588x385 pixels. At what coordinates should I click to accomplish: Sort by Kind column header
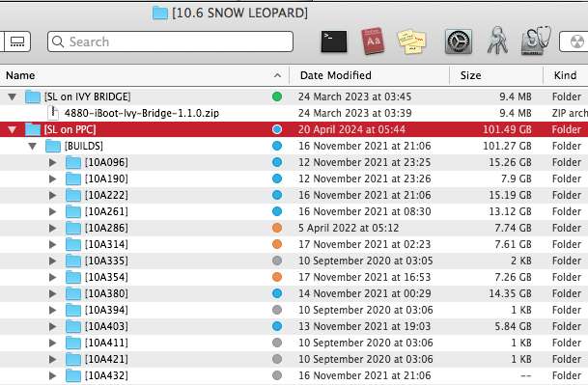click(566, 75)
